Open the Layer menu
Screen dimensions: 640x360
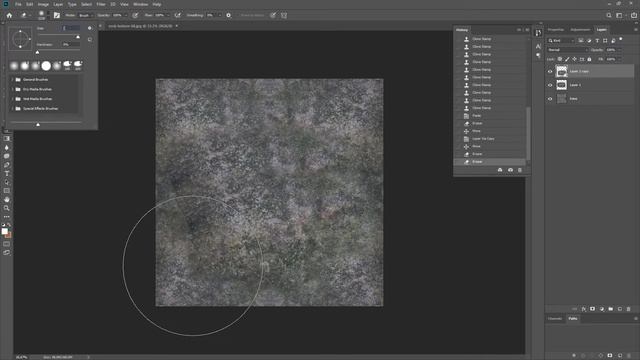pos(58,4)
